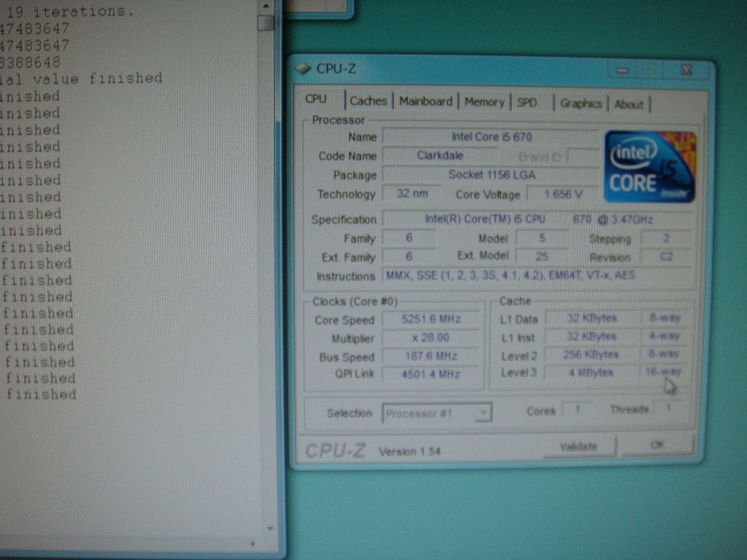Click the Revision value C2
Viewport: 747px width, 560px height.
pyautogui.click(x=666, y=257)
